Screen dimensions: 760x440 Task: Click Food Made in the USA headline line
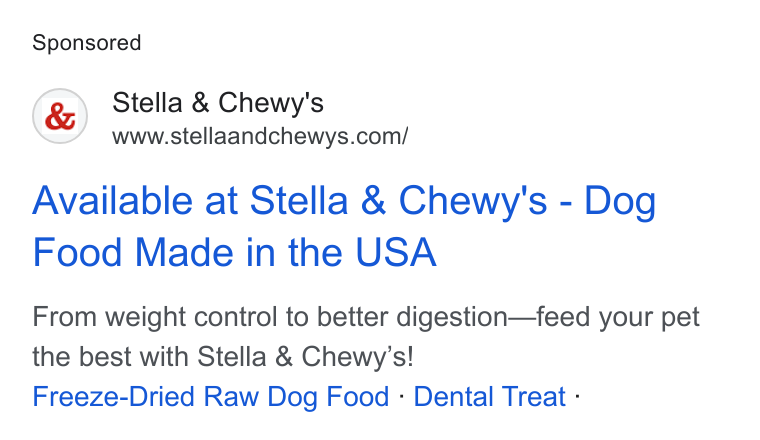235,252
